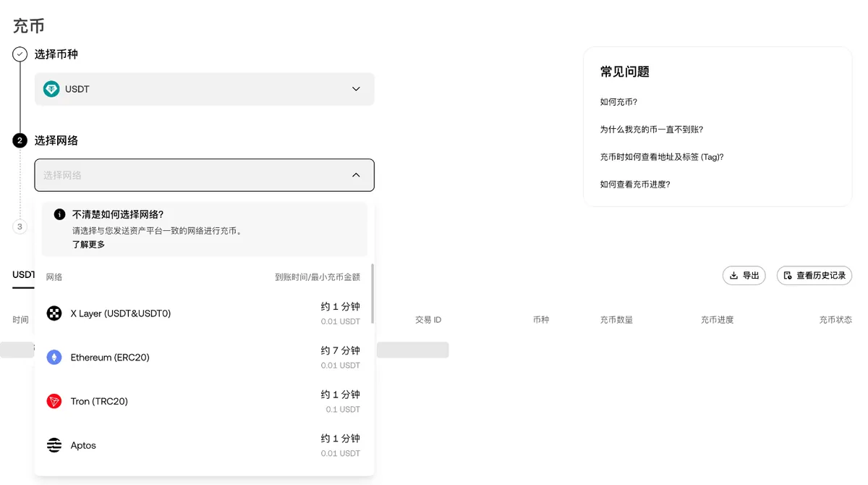Open the 如何充币? FAQ link
Screen dimensions: 868x485
point(618,102)
